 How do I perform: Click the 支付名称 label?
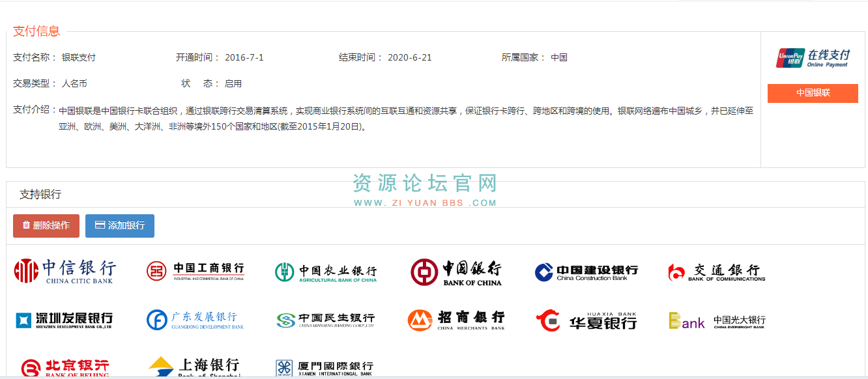[x=35, y=57]
